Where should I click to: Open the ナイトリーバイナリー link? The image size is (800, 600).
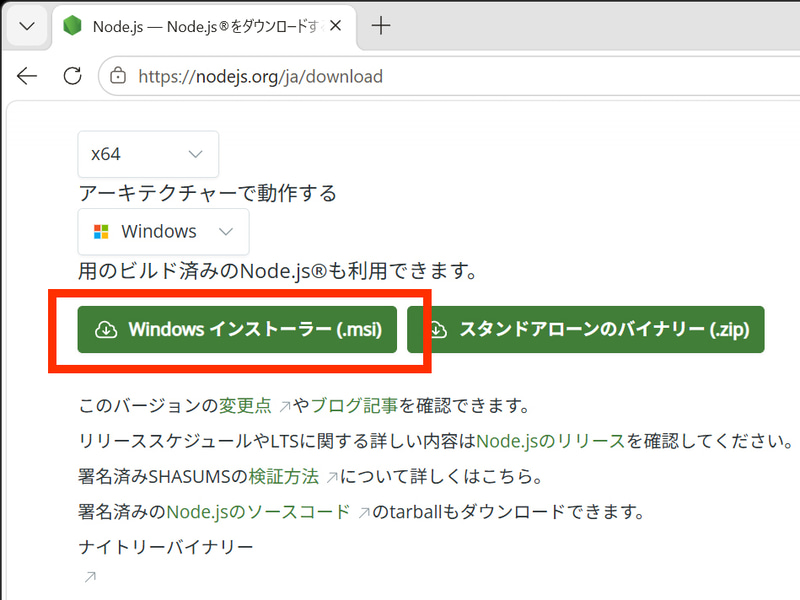tap(166, 547)
